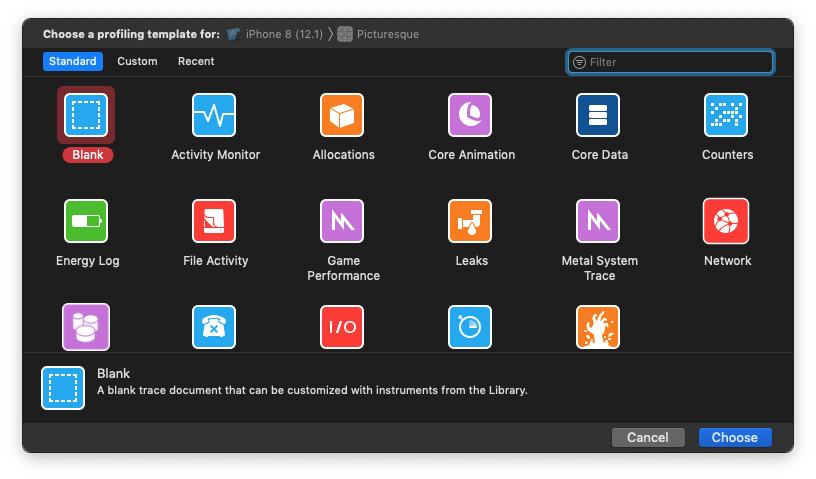Confirm with the Choose button

[x=735, y=437]
